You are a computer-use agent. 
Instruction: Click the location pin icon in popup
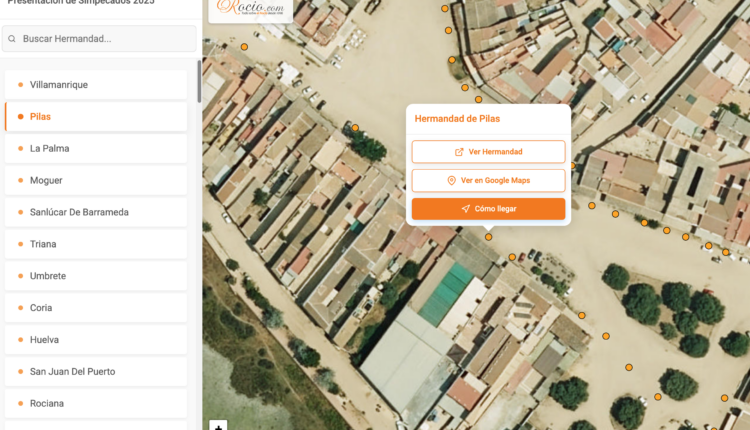pyautogui.click(x=452, y=181)
